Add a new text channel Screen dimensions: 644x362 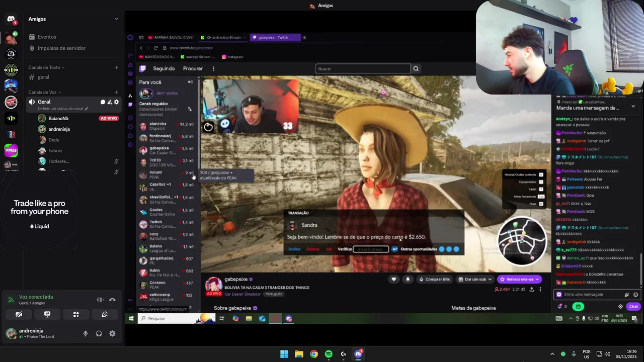(x=116, y=67)
